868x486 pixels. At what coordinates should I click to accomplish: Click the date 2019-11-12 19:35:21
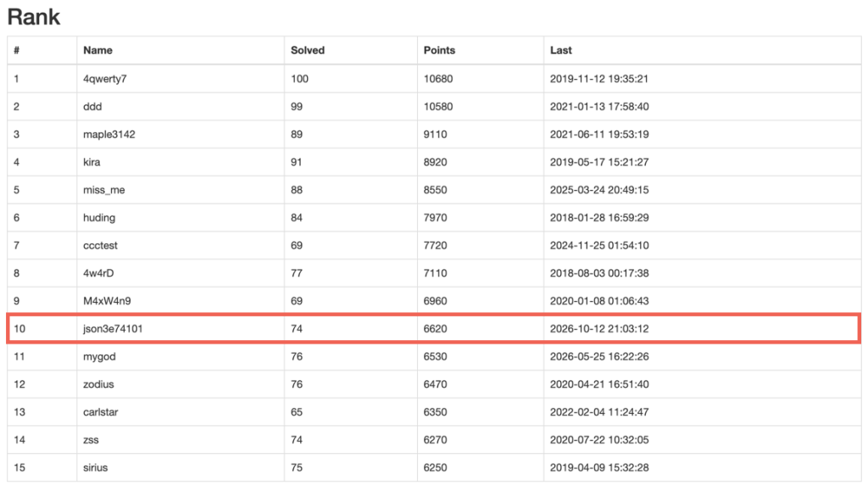click(x=599, y=79)
